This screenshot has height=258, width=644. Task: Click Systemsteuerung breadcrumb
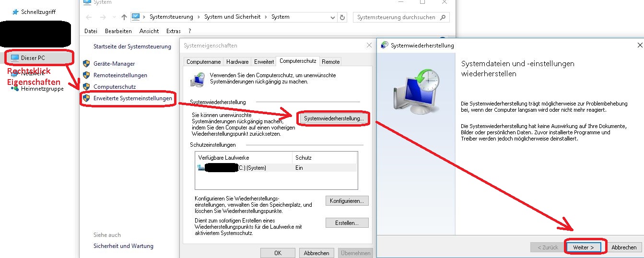tap(171, 17)
